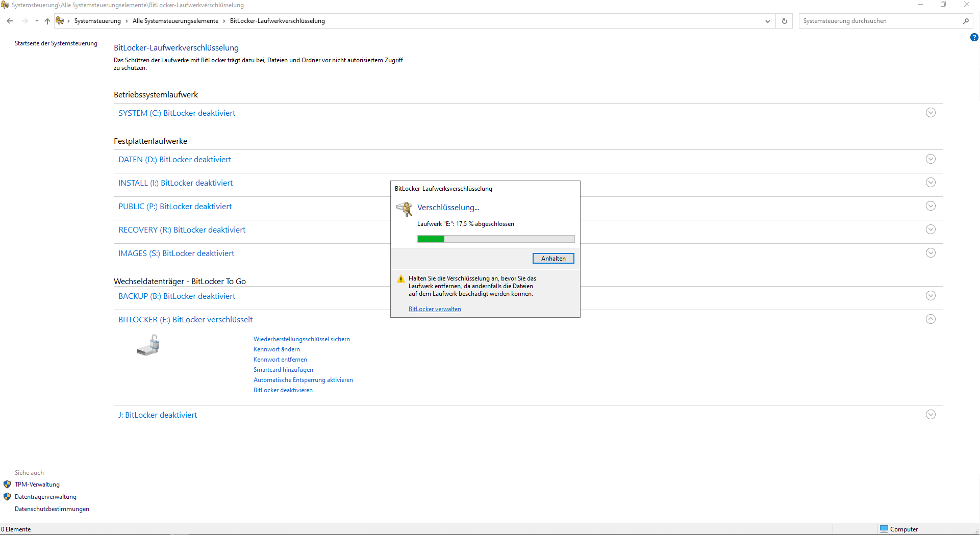
Task: Click the window title bar BitLocker icon
Action: [5, 5]
